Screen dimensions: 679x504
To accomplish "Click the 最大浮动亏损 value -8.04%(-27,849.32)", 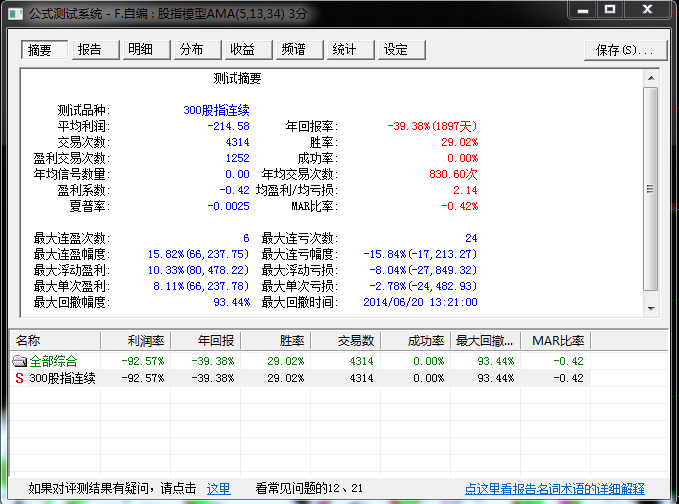I will tap(423, 271).
